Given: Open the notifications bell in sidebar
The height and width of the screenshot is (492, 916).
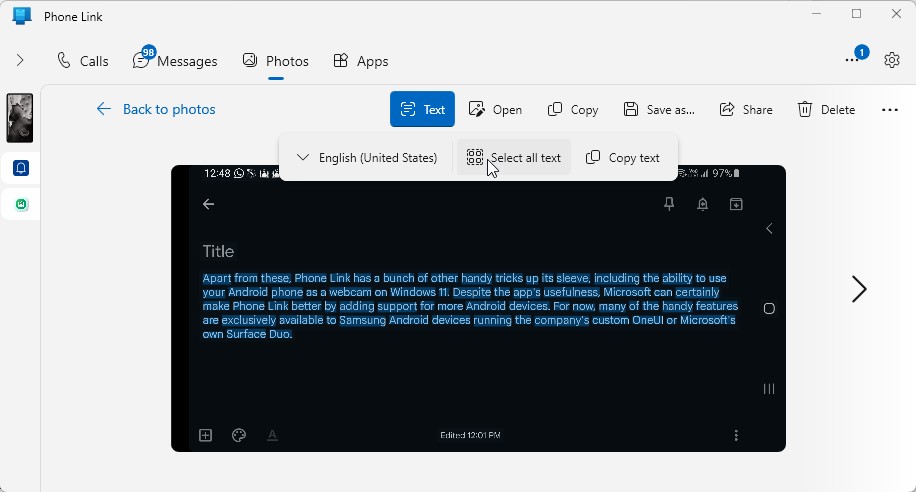Looking at the screenshot, I should [21, 168].
